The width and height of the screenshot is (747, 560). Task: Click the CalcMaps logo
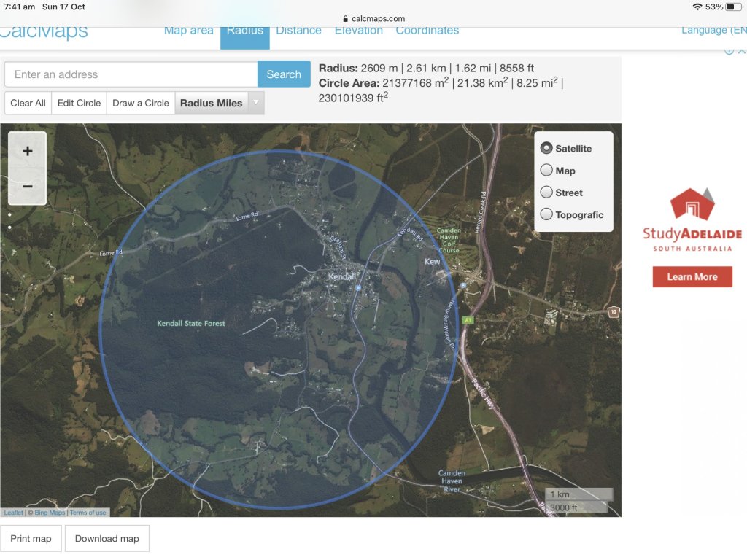[x=44, y=32]
